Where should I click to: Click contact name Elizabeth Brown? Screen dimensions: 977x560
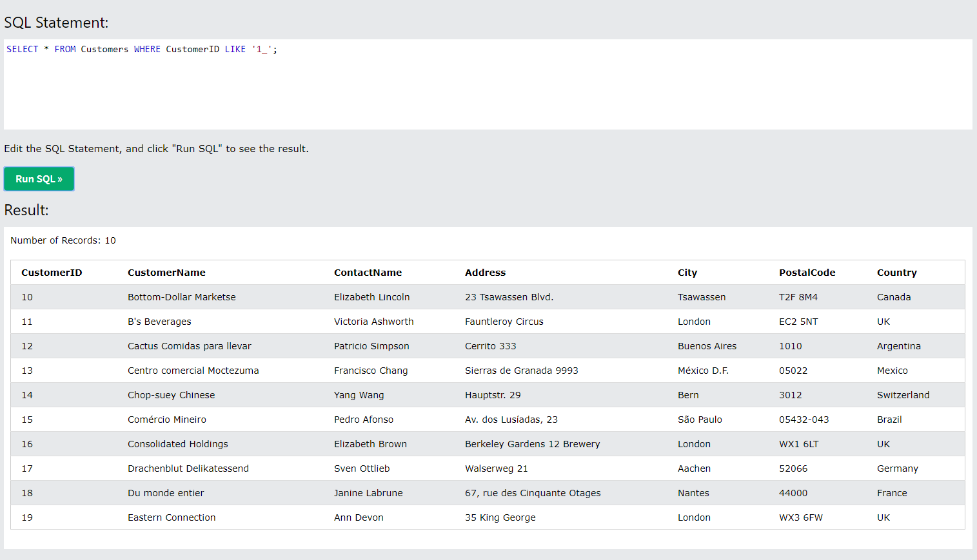pos(370,444)
